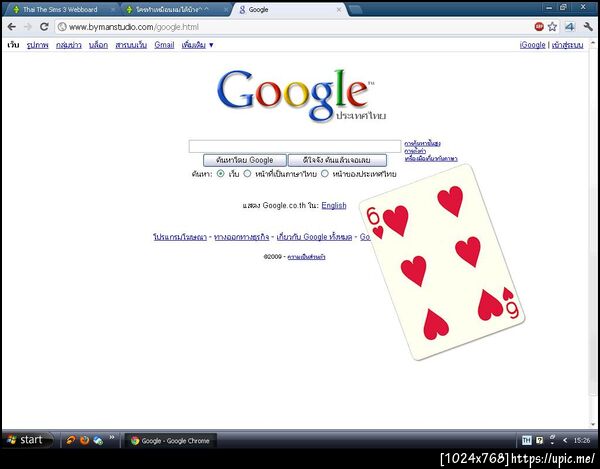Viewport: 600px width, 469px height.
Task: Click the forward navigation arrow
Action: point(28,27)
